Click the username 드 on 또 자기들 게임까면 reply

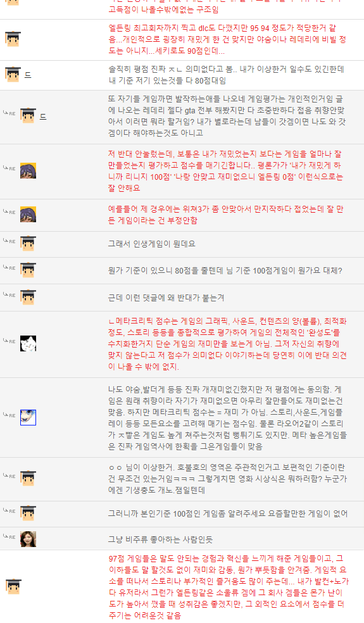pos(43,116)
